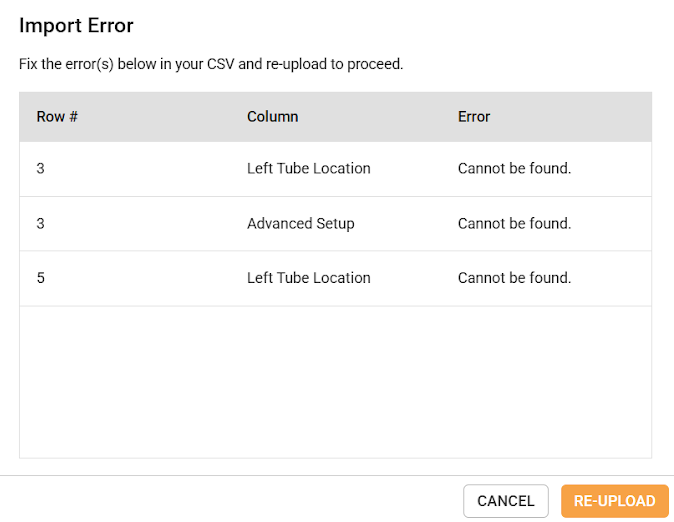Click the error message for Advanced Setup
The image size is (674, 522).
click(514, 223)
